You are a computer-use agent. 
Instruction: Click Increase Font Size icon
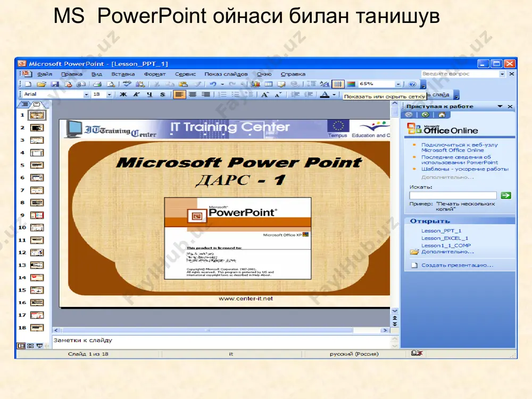264,94
